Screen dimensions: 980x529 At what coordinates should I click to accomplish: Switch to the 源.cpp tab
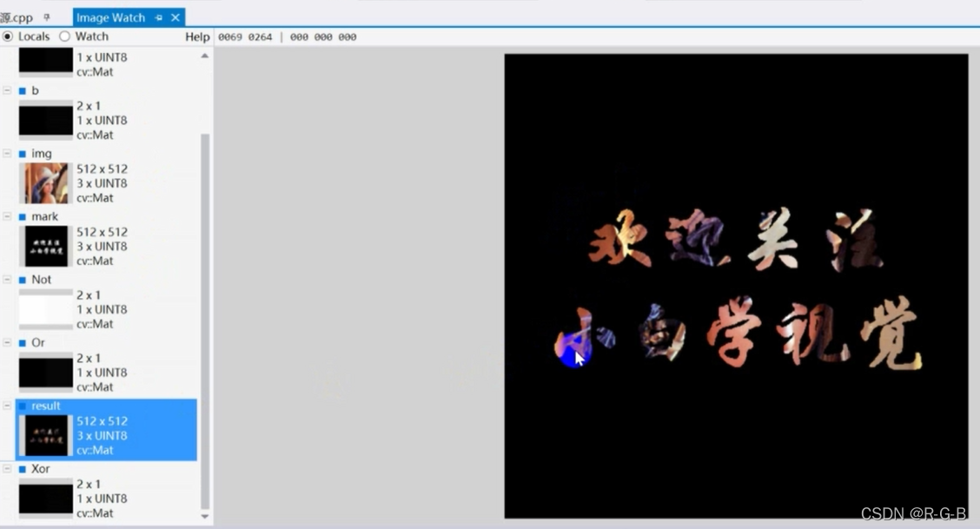[x=17, y=17]
